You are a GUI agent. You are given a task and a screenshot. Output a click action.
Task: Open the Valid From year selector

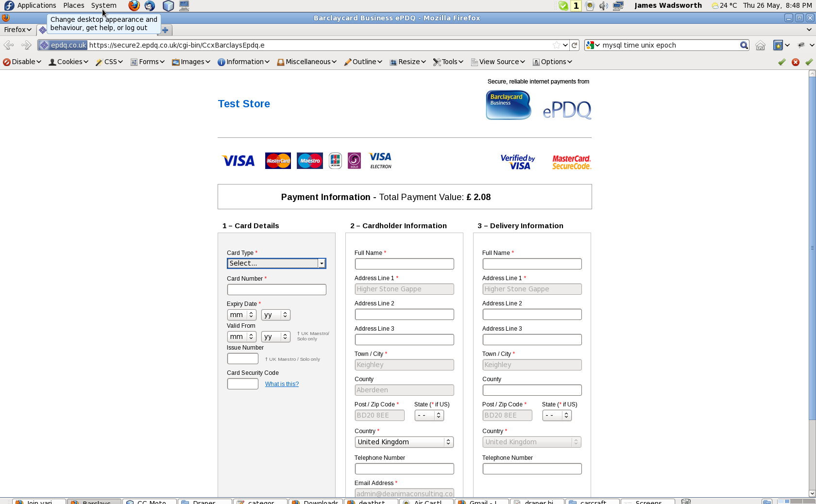click(275, 336)
